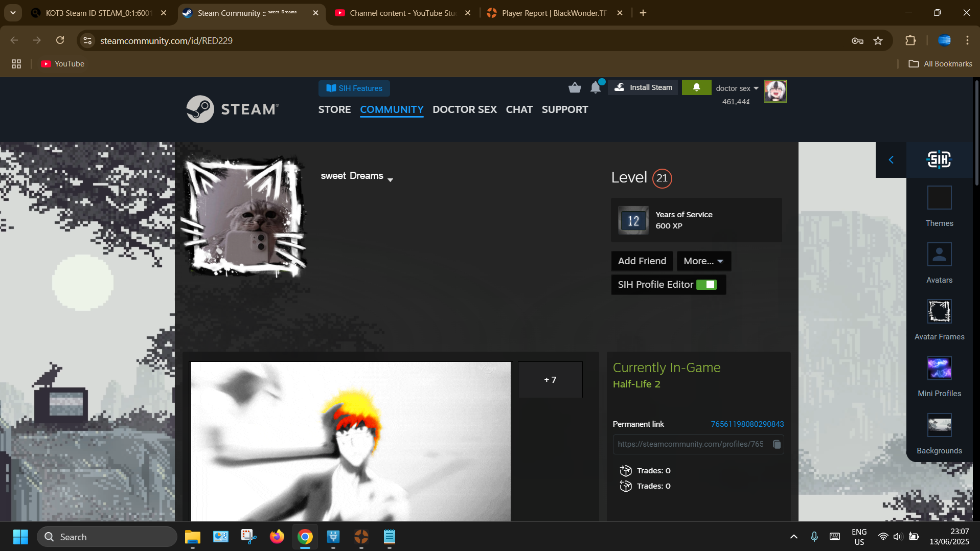
Task: Switch to the Player Report BlackWonder tab
Action: pos(555,13)
